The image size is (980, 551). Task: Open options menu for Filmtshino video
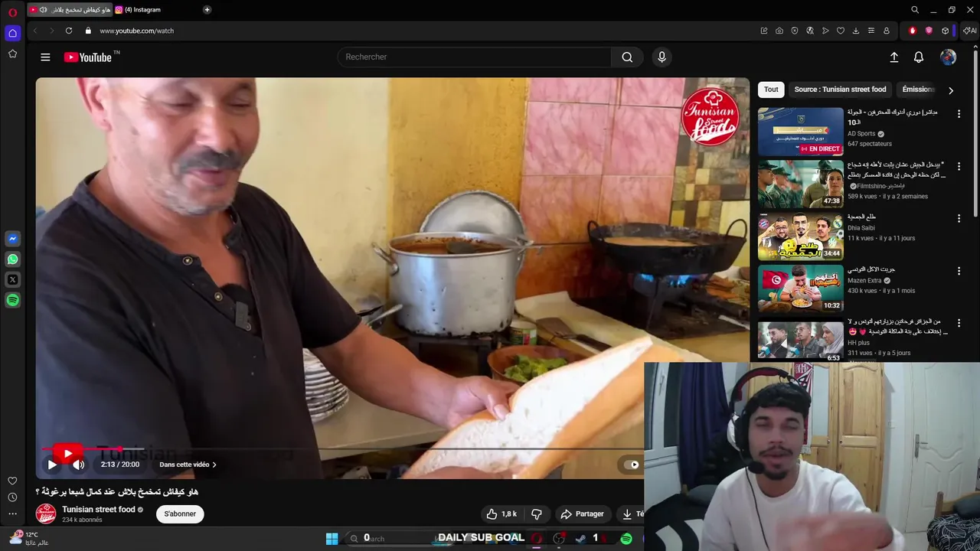pos(959,166)
